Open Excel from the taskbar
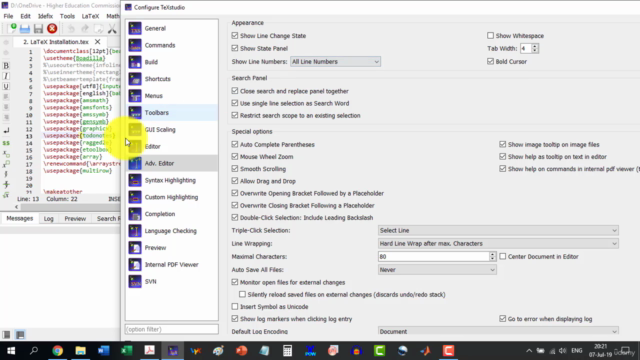Viewport: 640px width, 360px height. (127, 351)
